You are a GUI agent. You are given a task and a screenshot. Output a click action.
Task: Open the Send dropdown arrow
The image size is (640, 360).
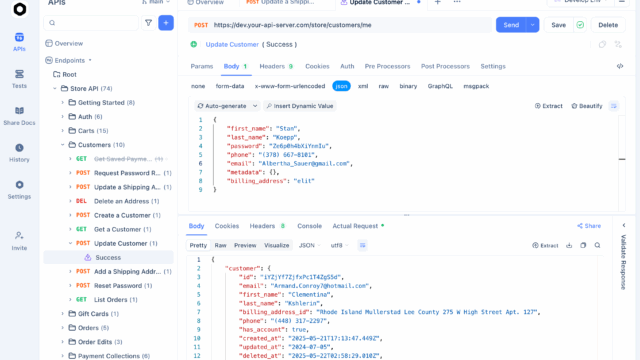click(533, 25)
